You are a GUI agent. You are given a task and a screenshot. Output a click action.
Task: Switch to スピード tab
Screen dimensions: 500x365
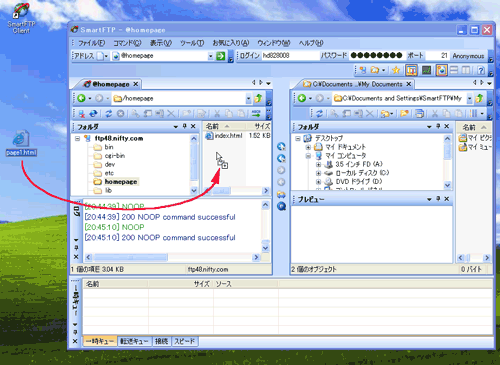185,341
